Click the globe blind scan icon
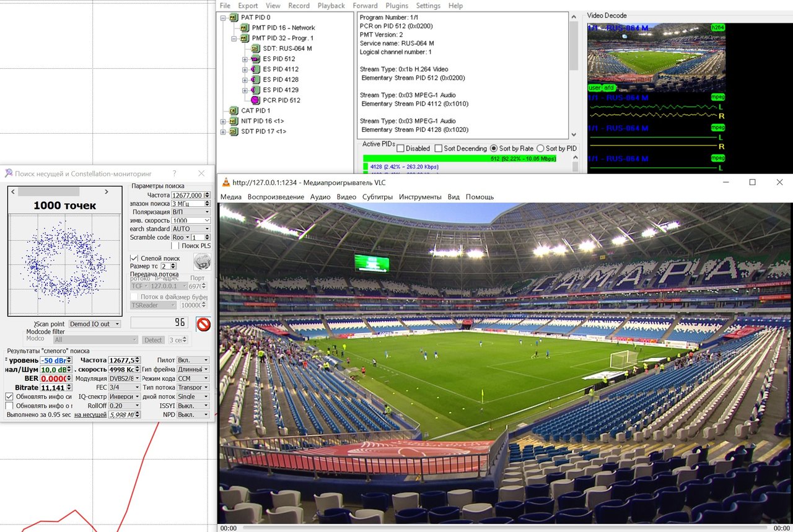The width and height of the screenshot is (793, 532). coord(202,261)
